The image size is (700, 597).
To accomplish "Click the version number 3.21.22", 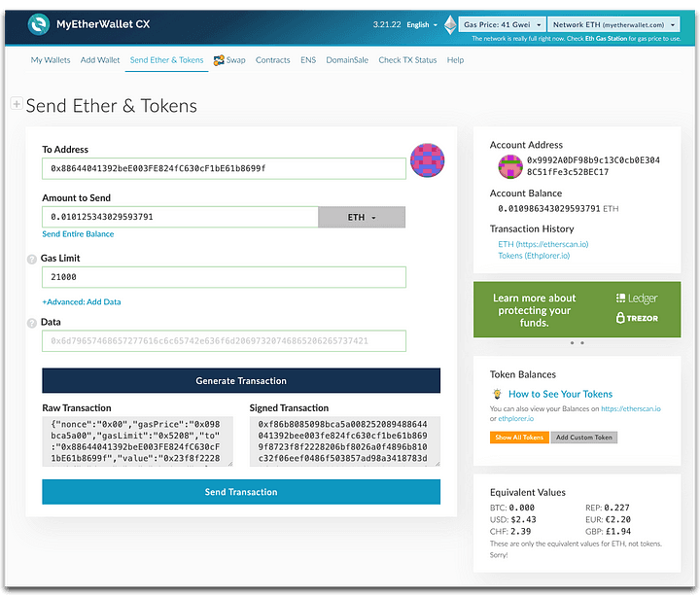I will tap(387, 24).
